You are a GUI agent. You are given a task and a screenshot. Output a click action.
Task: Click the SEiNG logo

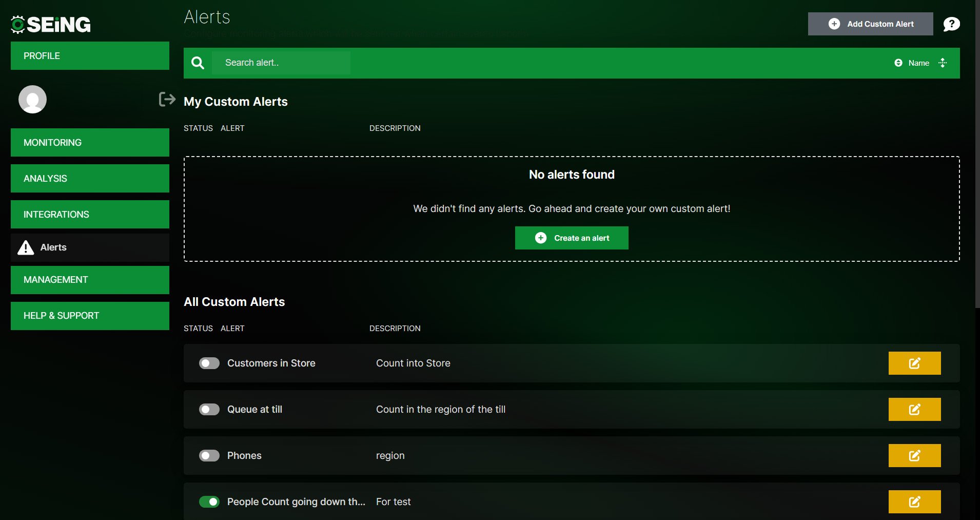click(49, 24)
